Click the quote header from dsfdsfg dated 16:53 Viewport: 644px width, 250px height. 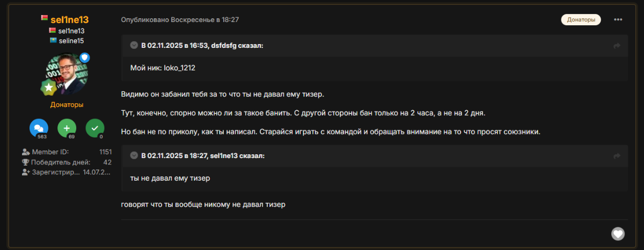point(202,46)
